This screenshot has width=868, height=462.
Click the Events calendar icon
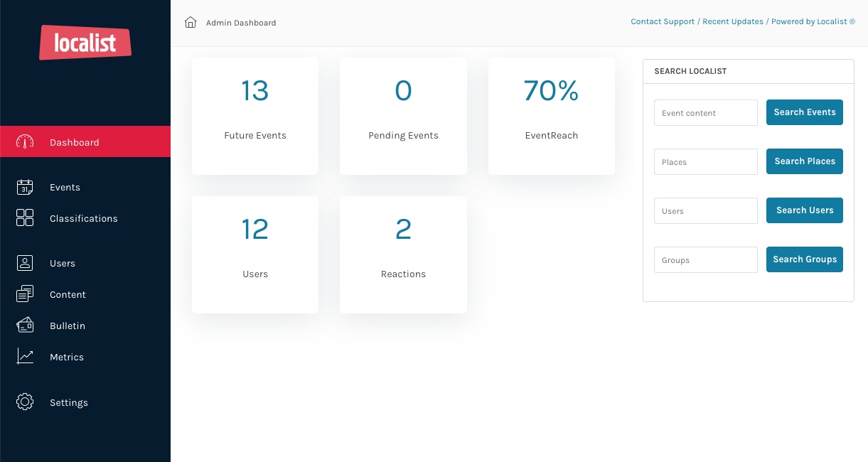(25, 187)
